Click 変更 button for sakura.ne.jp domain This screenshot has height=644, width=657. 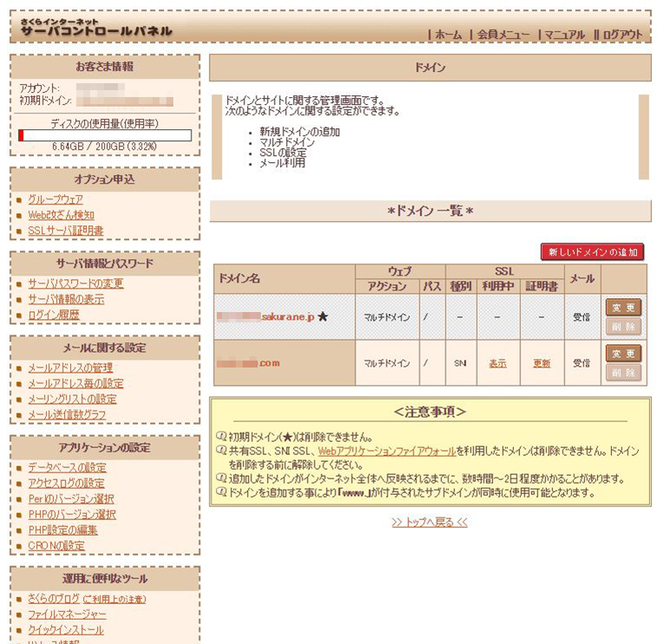tap(623, 307)
